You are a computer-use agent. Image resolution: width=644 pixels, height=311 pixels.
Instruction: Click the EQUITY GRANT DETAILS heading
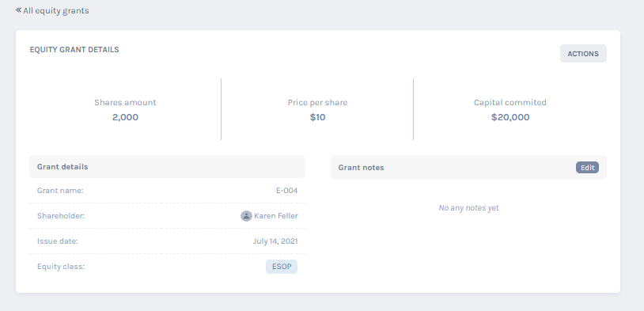pyautogui.click(x=74, y=50)
